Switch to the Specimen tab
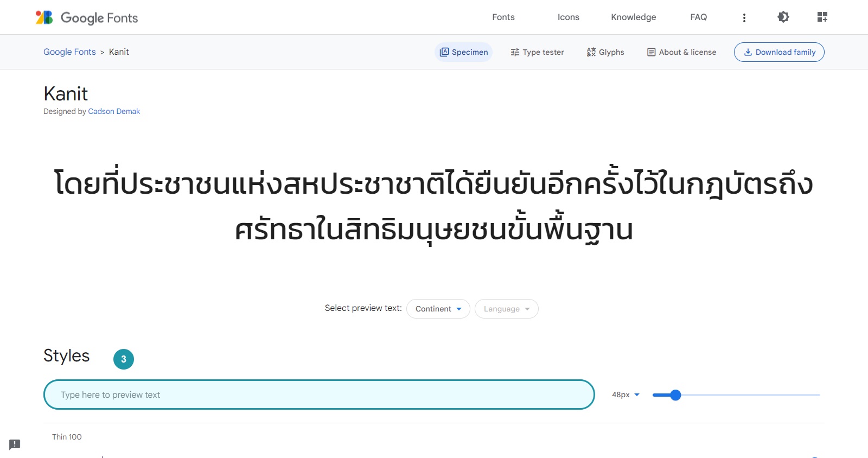868x458 pixels. coord(464,52)
